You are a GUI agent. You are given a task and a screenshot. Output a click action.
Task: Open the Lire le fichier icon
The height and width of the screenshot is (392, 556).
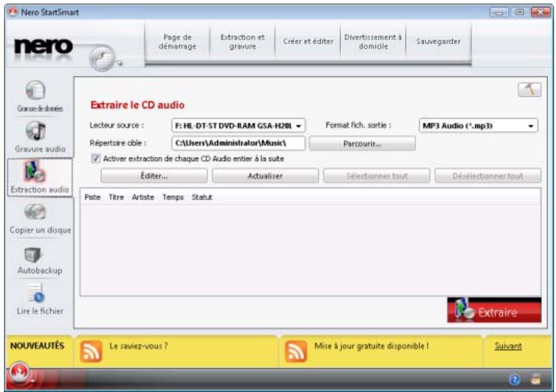(x=36, y=293)
